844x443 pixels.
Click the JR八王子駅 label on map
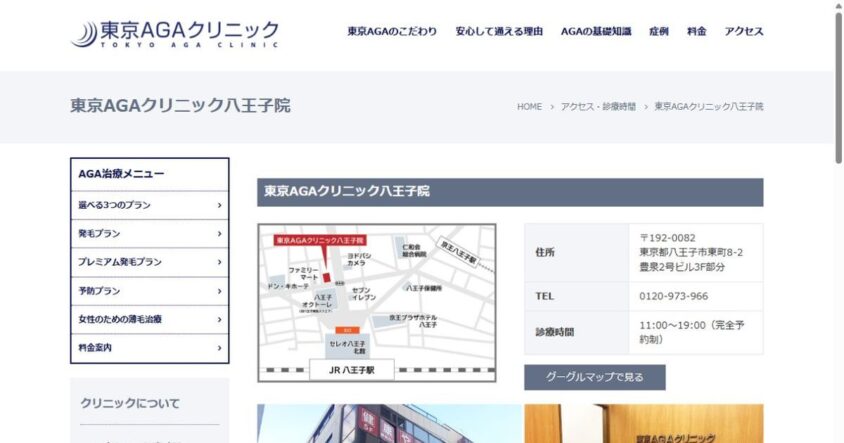(x=351, y=370)
